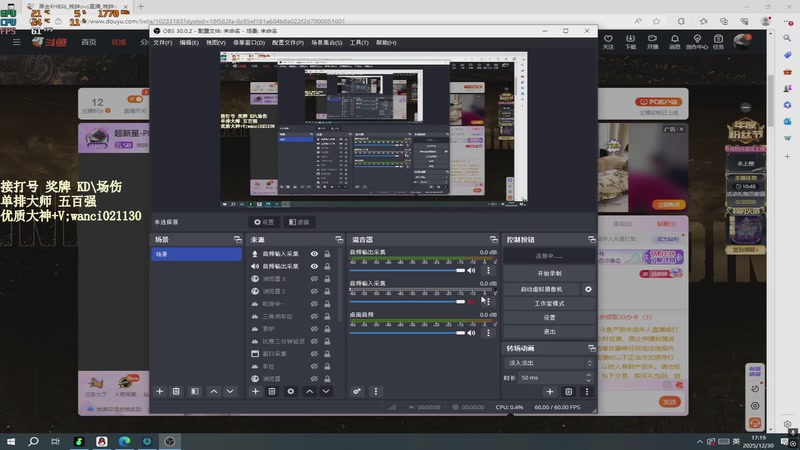Click 设置 button below preview
Image resolution: width=800 pixels, height=450 pixels.
pos(264,222)
